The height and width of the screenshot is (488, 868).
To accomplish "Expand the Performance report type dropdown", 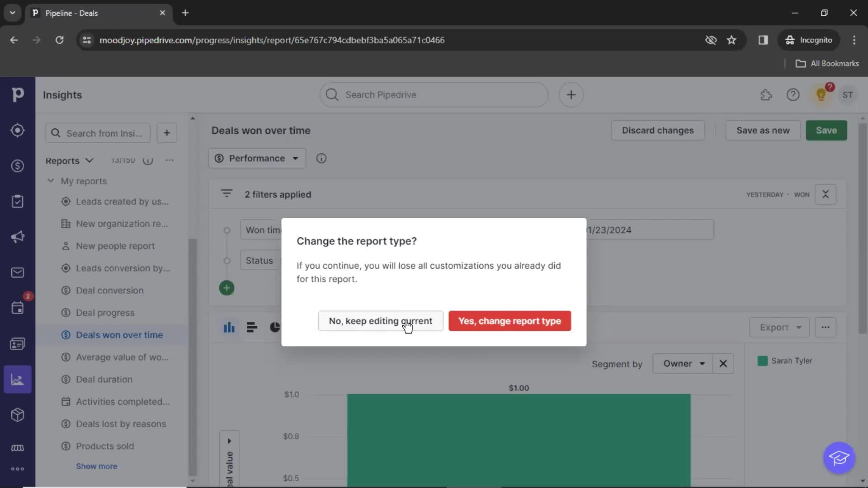I will (256, 158).
